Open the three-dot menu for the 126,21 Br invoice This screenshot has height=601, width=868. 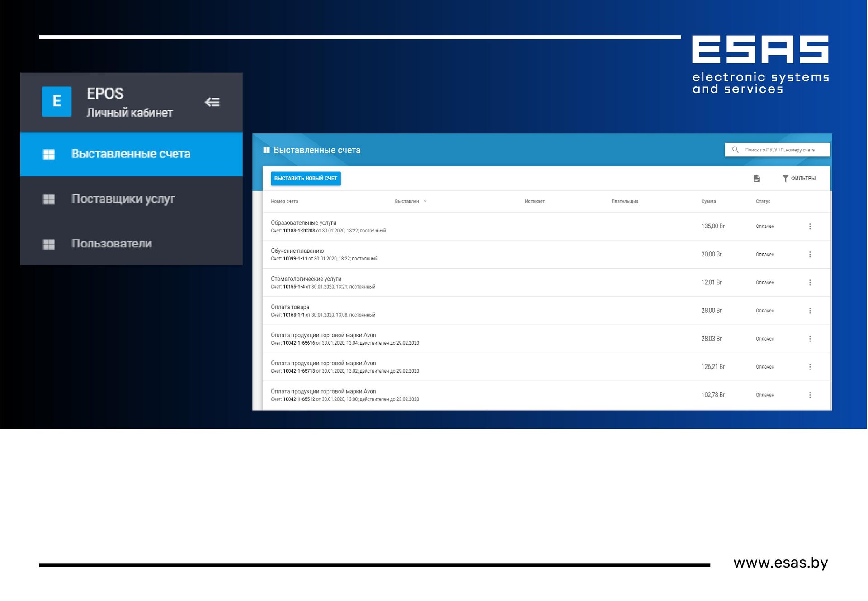(x=810, y=367)
